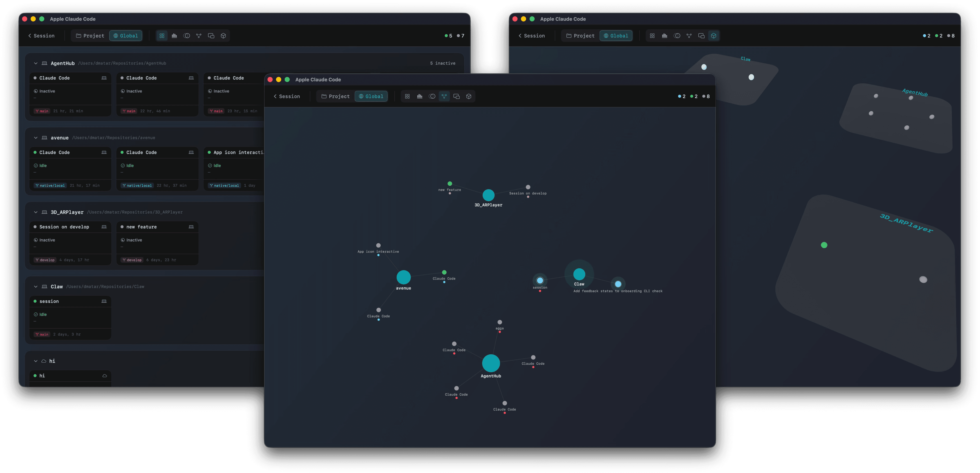Select grid view icon in front window toolbar
This screenshot has height=473, width=980.
407,96
